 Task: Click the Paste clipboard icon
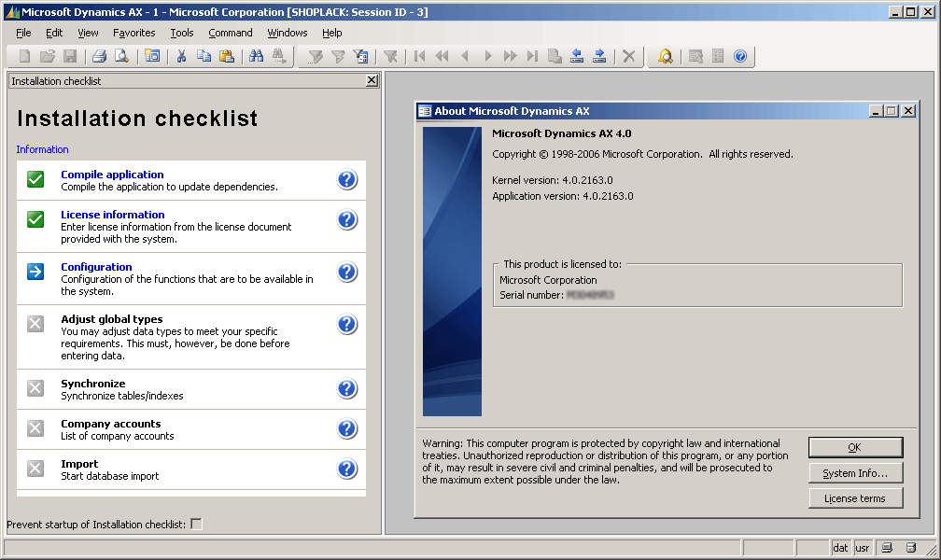[227, 56]
